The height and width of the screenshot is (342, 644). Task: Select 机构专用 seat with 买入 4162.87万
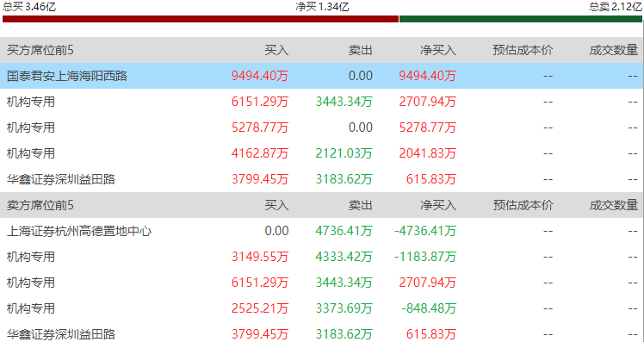[31, 153]
